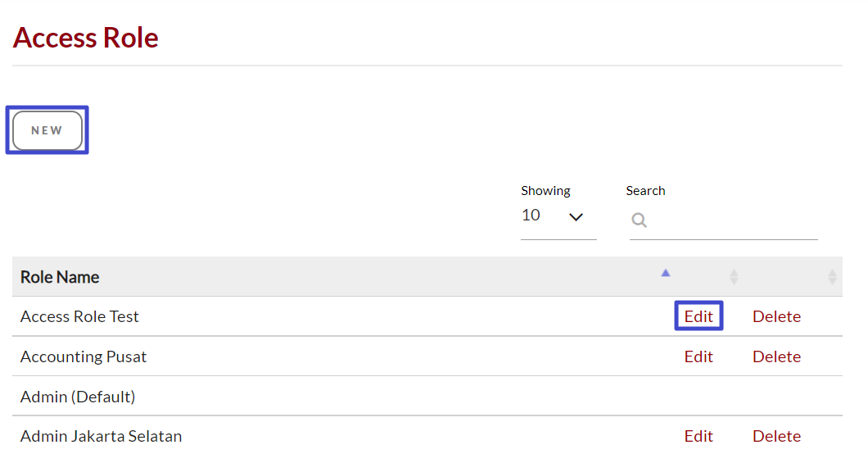Select the Admin (Default) row name
Image resolution: width=868 pixels, height=454 pixels.
[78, 397]
